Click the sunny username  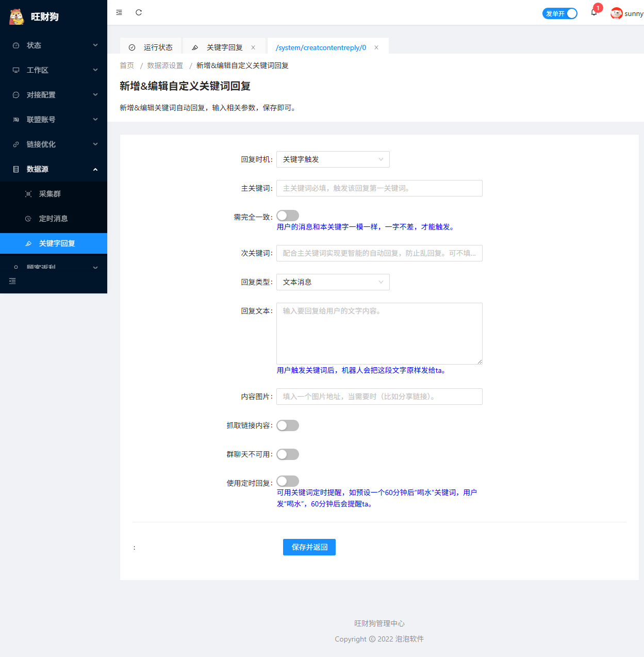(634, 14)
